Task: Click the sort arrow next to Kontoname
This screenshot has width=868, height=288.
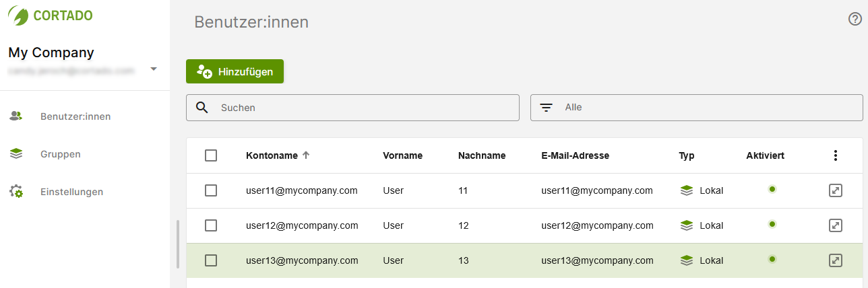Action: click(306, 155)
